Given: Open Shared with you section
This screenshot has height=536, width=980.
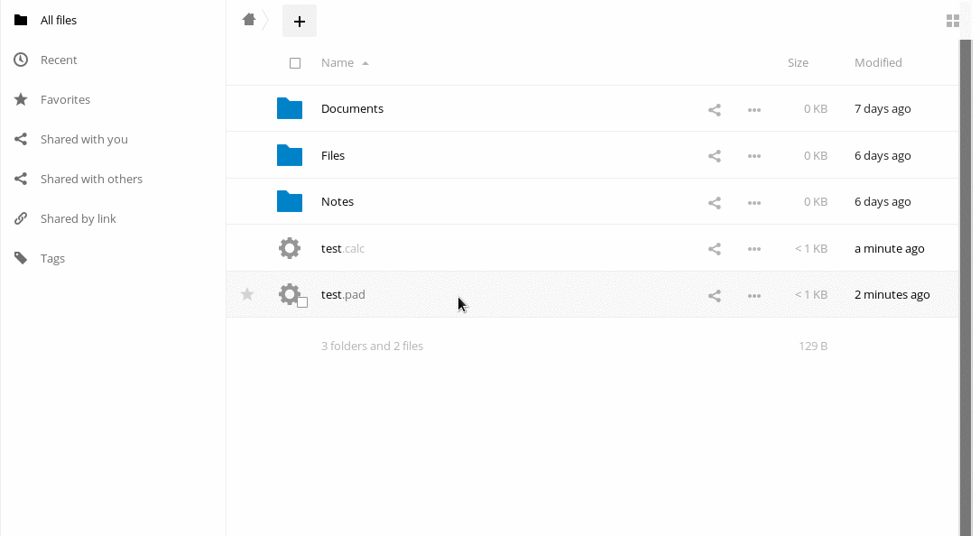Looking at the screenshot, I should click(84, 139).
